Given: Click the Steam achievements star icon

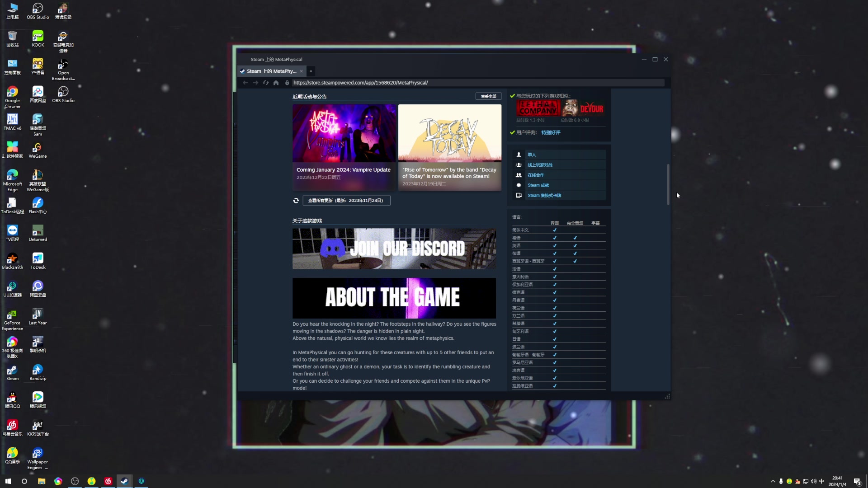Looking at the screenshot, I should [519, 185].
